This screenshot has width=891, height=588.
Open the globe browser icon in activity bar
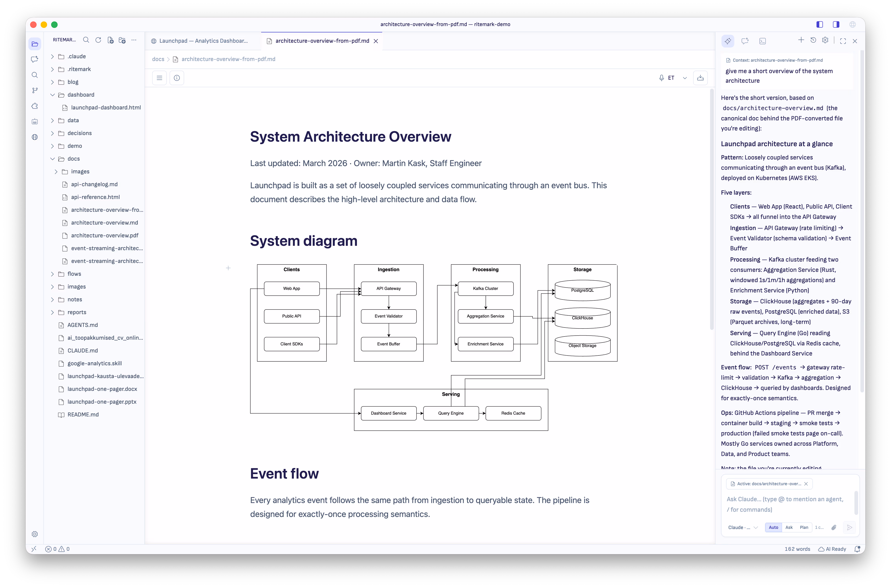point(35,137)
